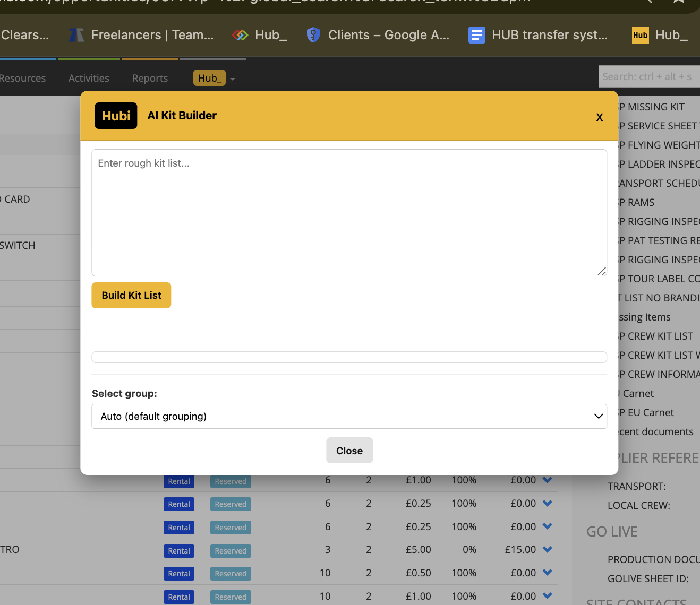Focus the rough kit list text area
Viewport: 700px width, 605px height.
pos(349,213)
